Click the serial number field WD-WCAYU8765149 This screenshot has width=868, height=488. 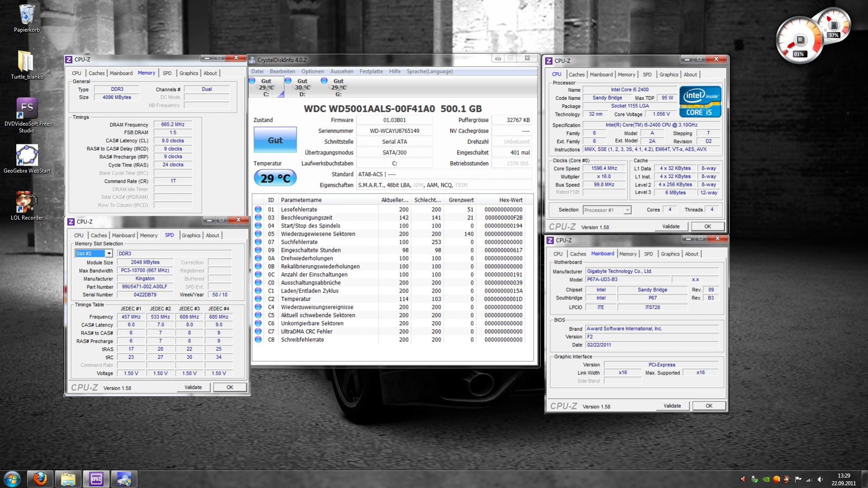point(394,131)
